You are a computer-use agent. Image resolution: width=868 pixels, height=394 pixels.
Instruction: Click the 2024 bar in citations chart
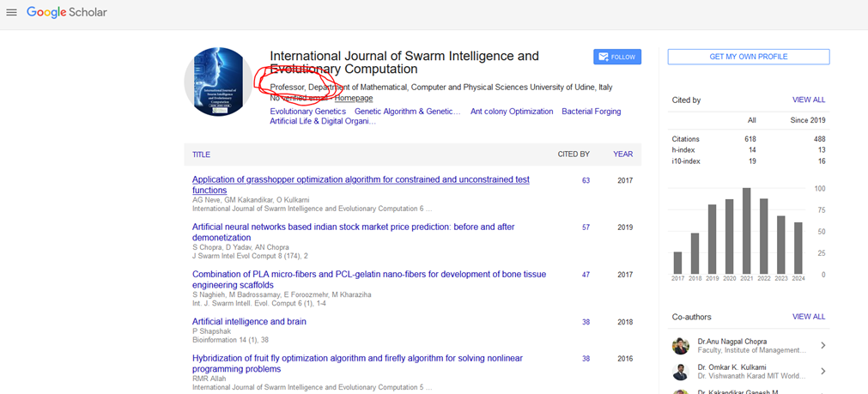798,248
